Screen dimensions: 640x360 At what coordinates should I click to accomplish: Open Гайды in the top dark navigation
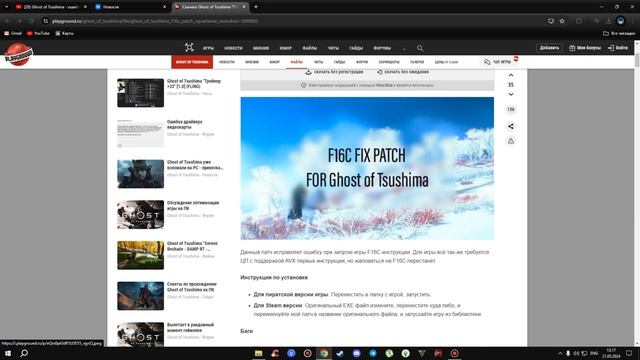click(x=356, y=48)
